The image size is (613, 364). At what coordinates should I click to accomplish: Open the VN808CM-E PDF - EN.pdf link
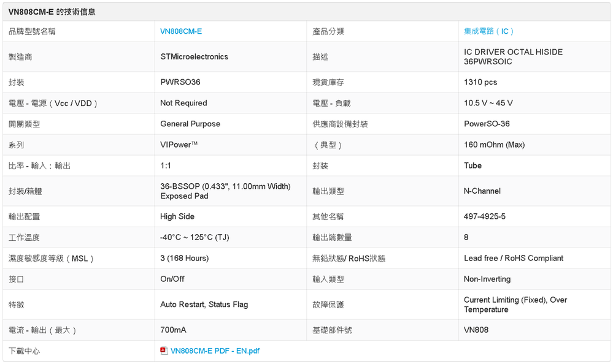(x=215, y=351)
